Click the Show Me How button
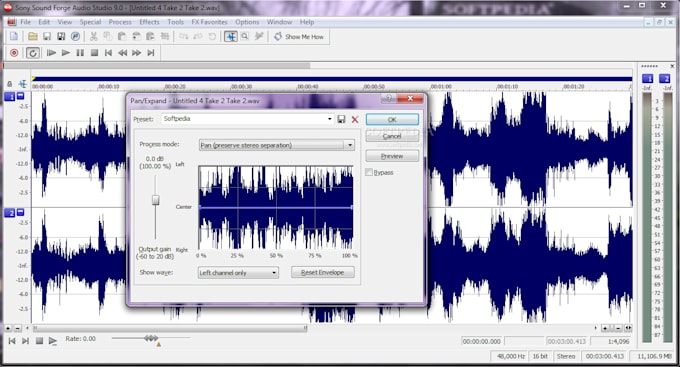 (299, 37)
